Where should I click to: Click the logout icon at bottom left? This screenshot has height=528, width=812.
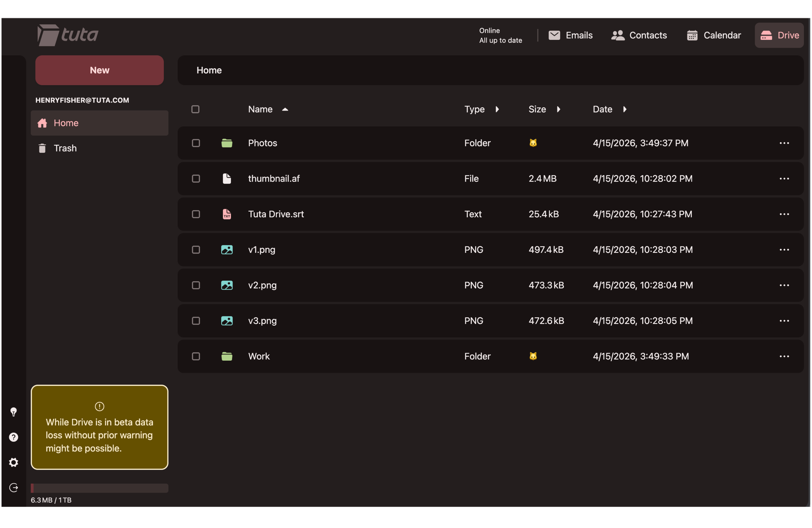point(13,487)
